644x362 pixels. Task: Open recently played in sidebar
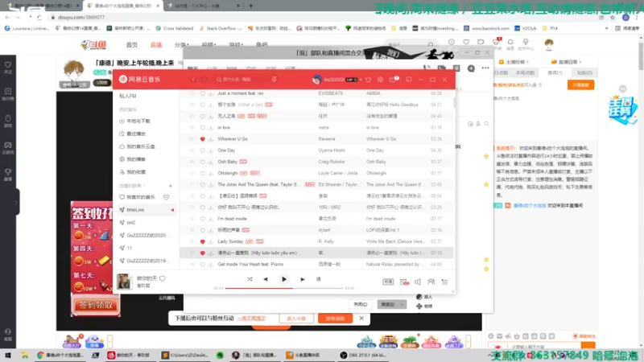point(132,134)
